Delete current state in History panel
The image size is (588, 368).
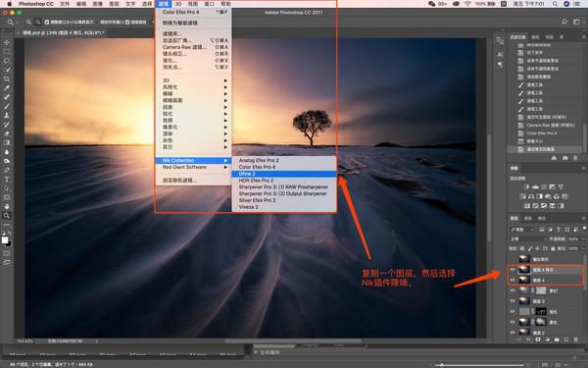575,158
